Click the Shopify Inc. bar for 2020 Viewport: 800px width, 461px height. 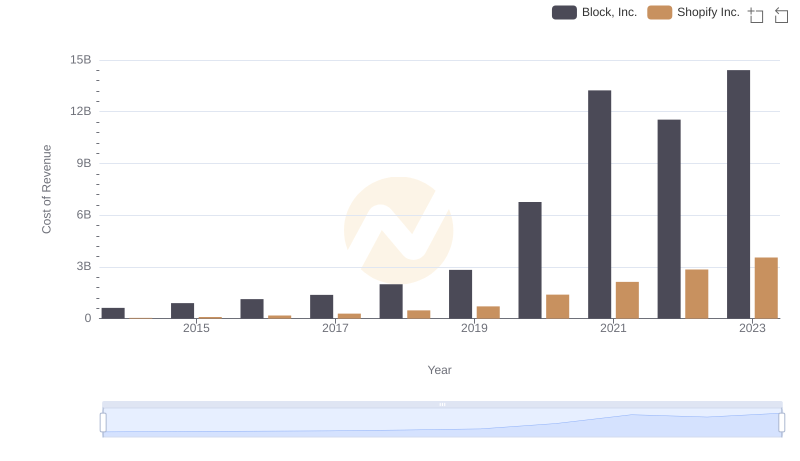coord(558,306)
